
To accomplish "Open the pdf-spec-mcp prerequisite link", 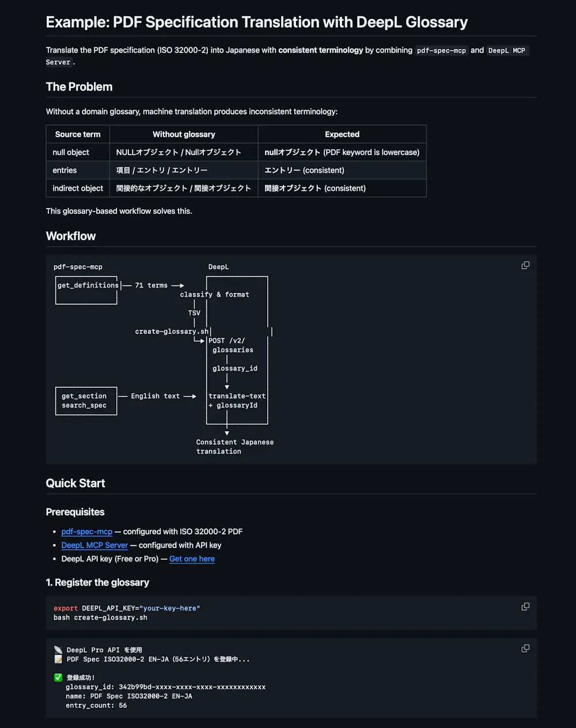I will [86, 531].
